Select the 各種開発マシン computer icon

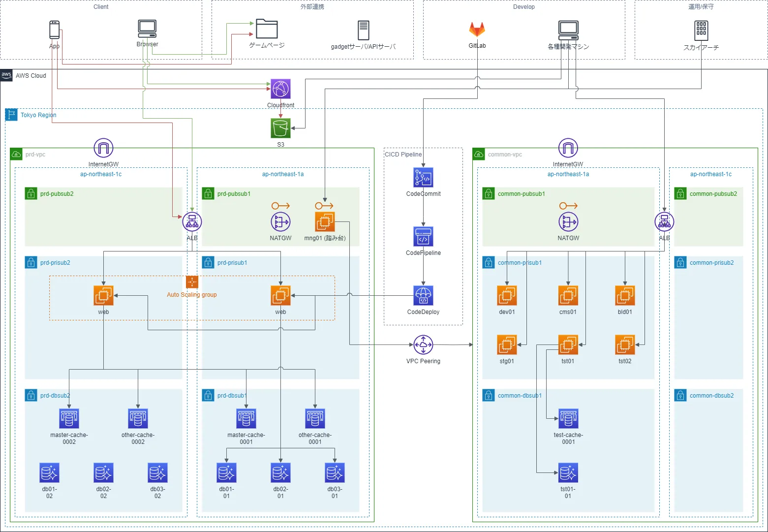(568, 31)
